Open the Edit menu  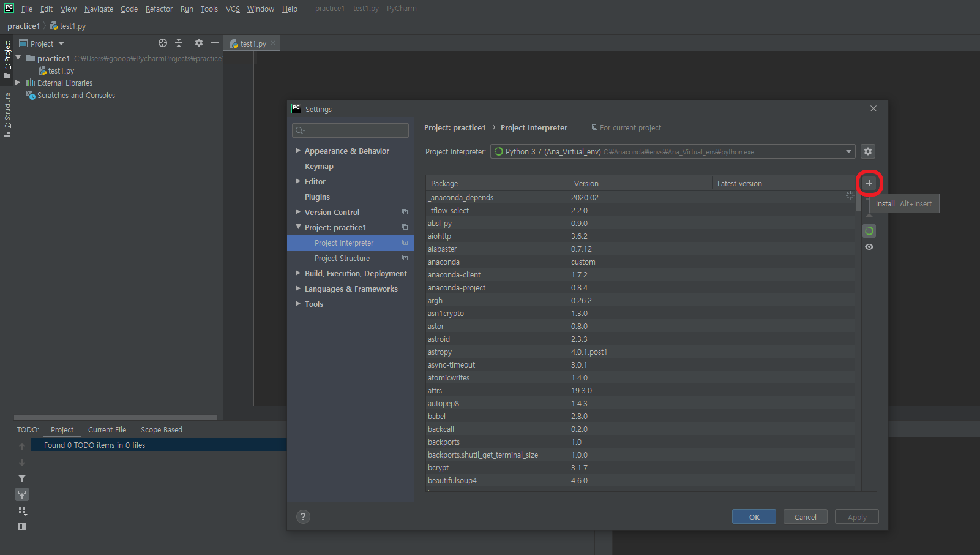pos(47,9)
